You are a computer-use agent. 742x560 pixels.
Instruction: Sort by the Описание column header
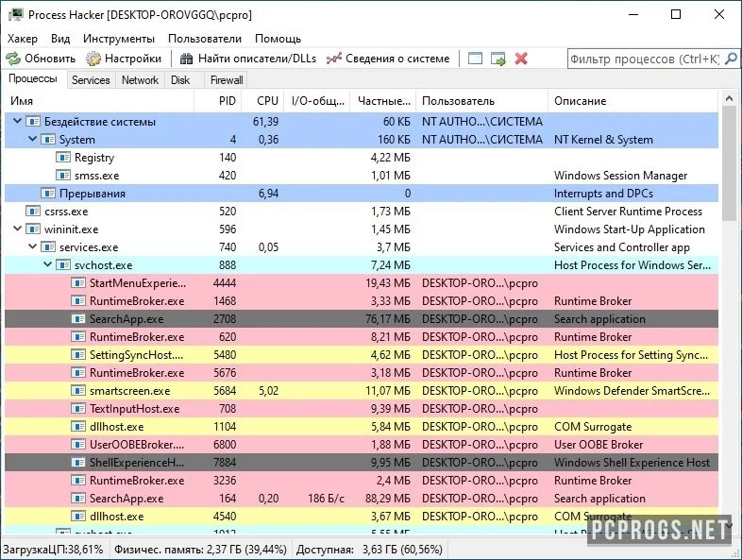633,101
